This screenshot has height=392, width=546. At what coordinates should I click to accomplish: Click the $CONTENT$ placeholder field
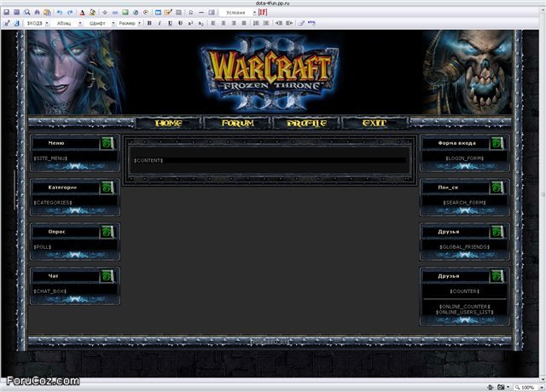pos(270,160)
